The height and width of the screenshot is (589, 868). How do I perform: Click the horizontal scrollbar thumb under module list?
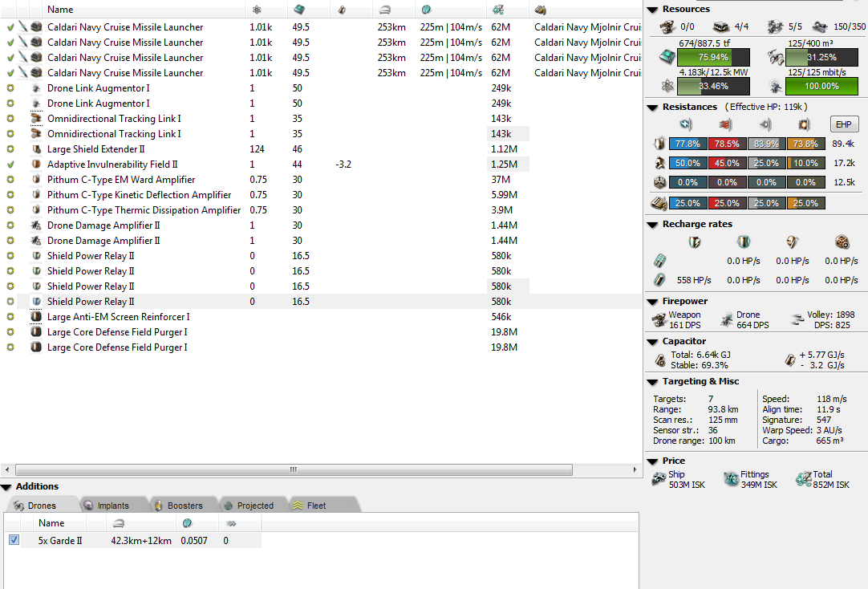[294, 470]
